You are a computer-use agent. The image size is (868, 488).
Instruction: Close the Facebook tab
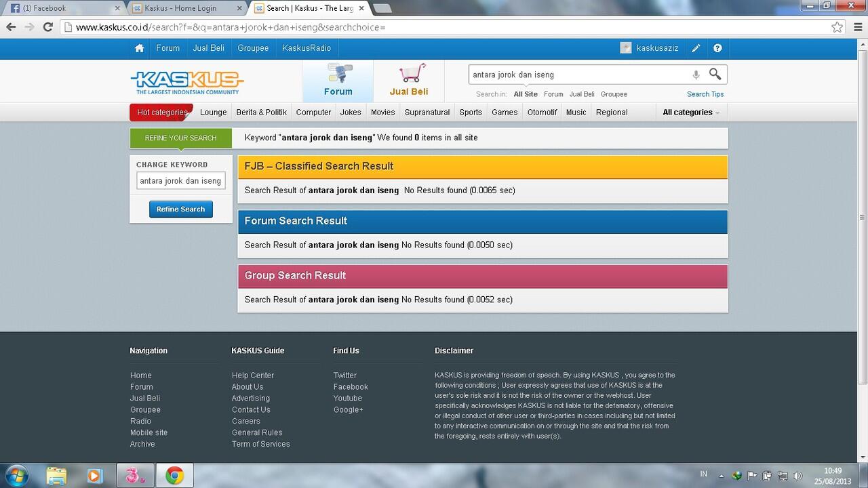(x=117, y=8)
